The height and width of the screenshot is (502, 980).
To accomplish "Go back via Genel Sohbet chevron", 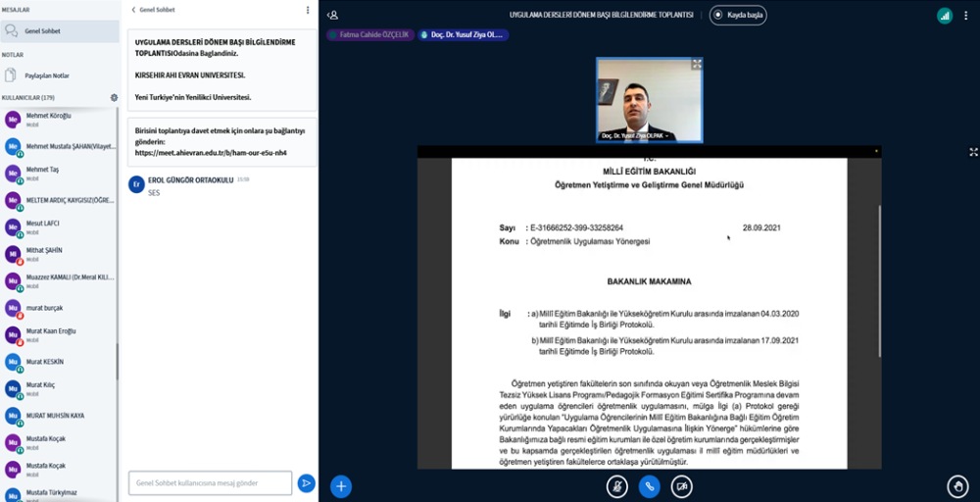I will point(153,10).
